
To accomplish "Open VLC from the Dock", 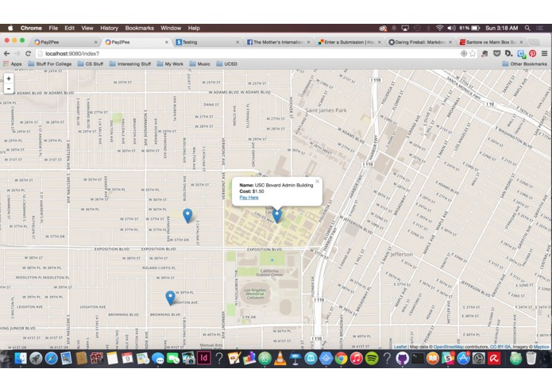I will pos(280,359).
